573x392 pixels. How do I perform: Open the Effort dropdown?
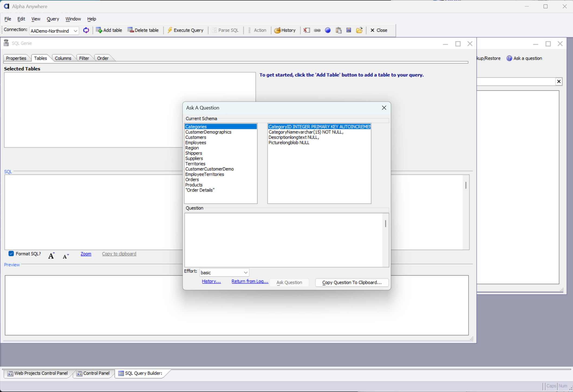coord(246,273)
